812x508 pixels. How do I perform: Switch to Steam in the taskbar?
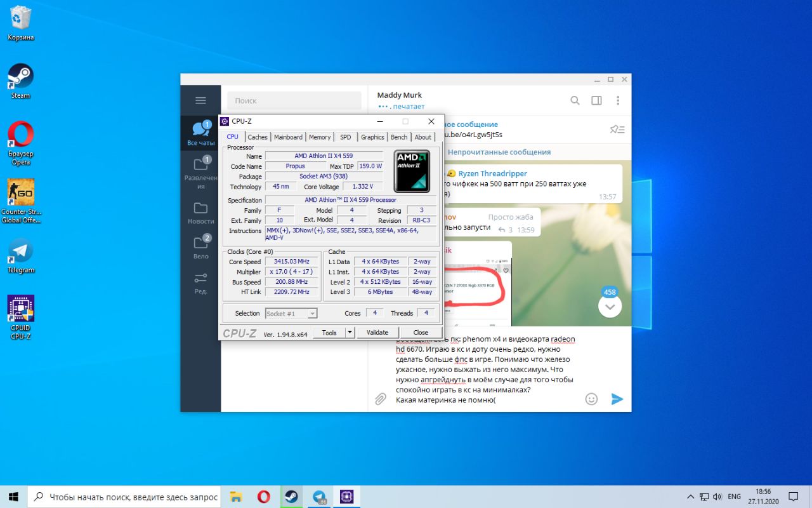point(292,497)
